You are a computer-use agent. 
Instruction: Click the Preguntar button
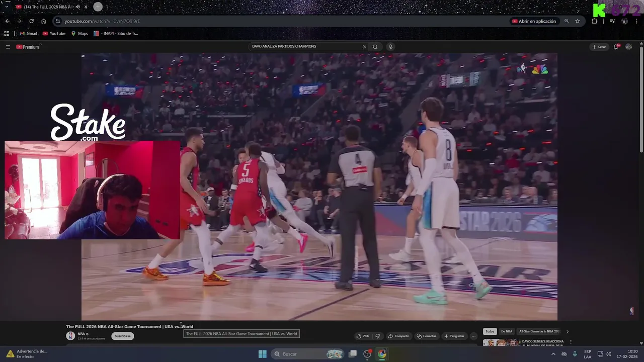454,336
